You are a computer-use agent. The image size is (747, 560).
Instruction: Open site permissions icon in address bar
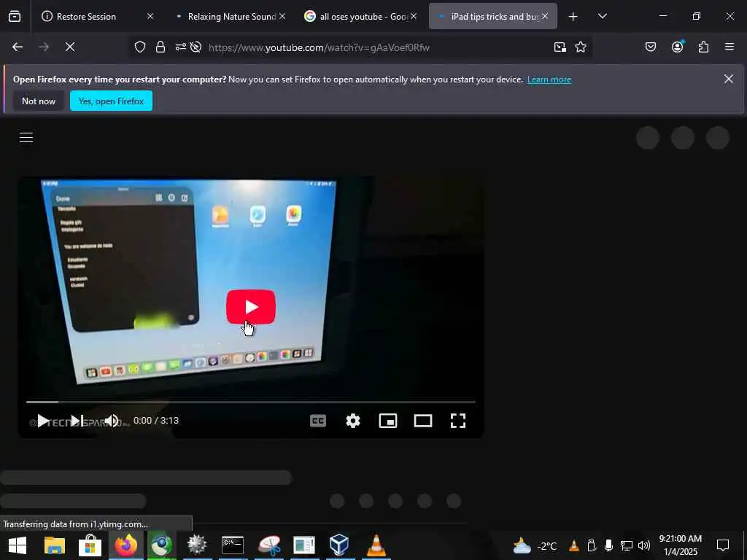coord(181,47)
